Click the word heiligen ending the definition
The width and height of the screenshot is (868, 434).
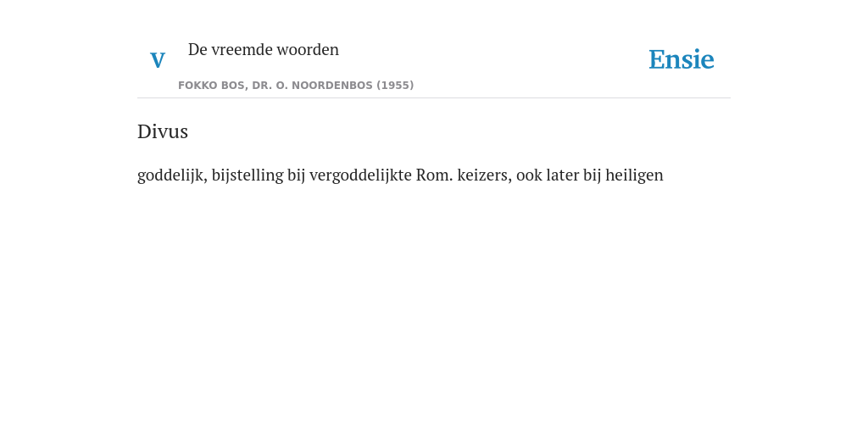(x=634, y=175)
